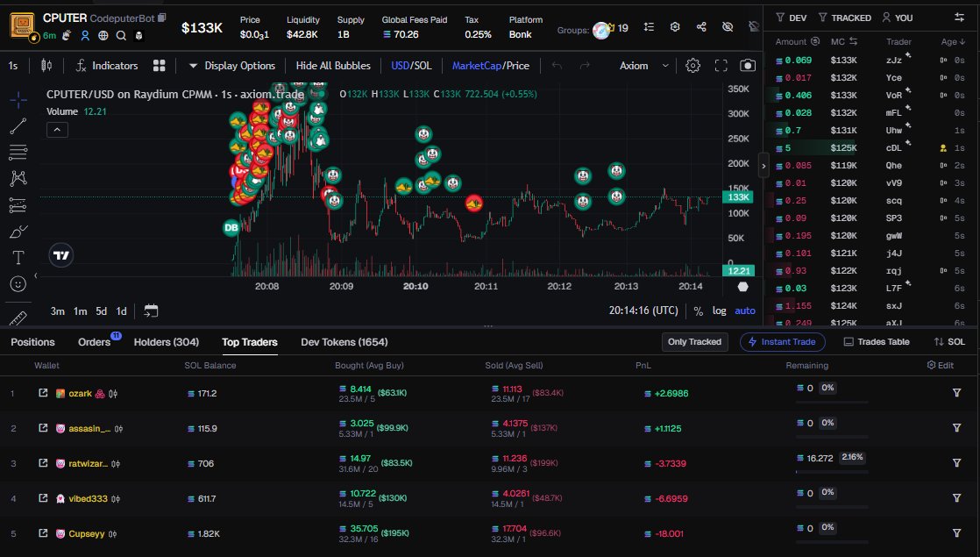Collapse the chart legend arrow
Screen dimensions: 980x557
click(x=57, y=130)
